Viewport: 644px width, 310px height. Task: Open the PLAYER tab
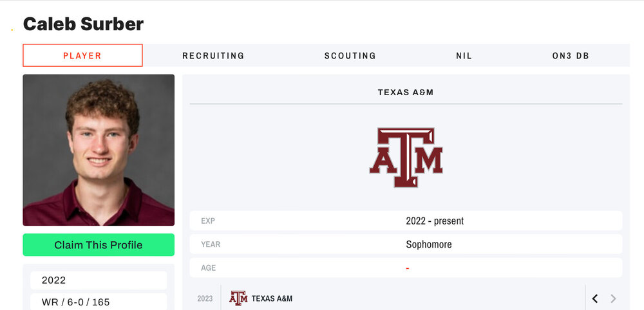[82, 55]
